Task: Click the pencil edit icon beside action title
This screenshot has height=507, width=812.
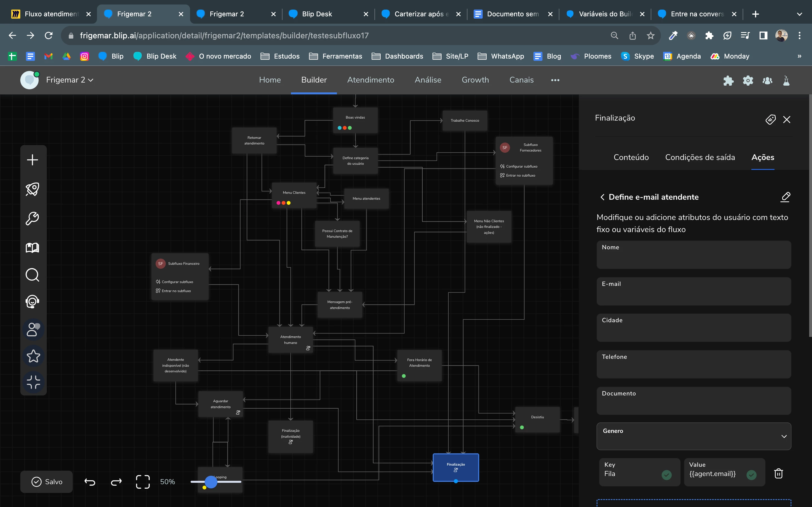Action: pyautogui.click(x=785, y=197)
